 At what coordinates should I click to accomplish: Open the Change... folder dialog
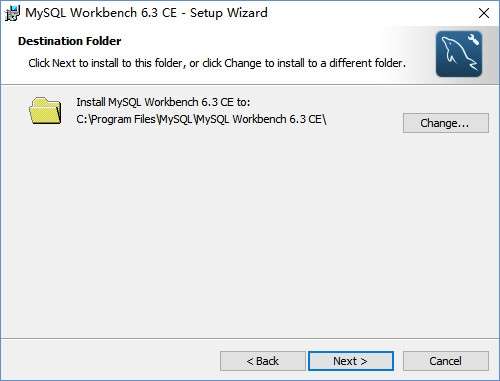pos(446,123)
